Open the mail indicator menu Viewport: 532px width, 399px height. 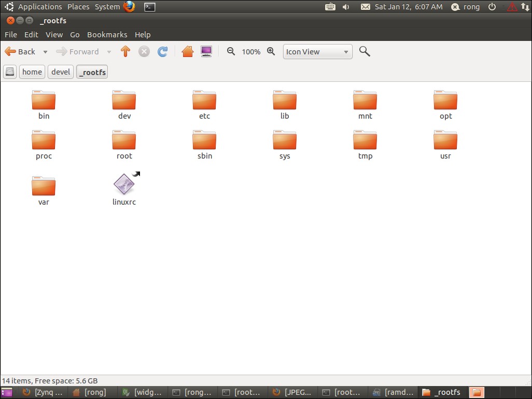point(366,7)
